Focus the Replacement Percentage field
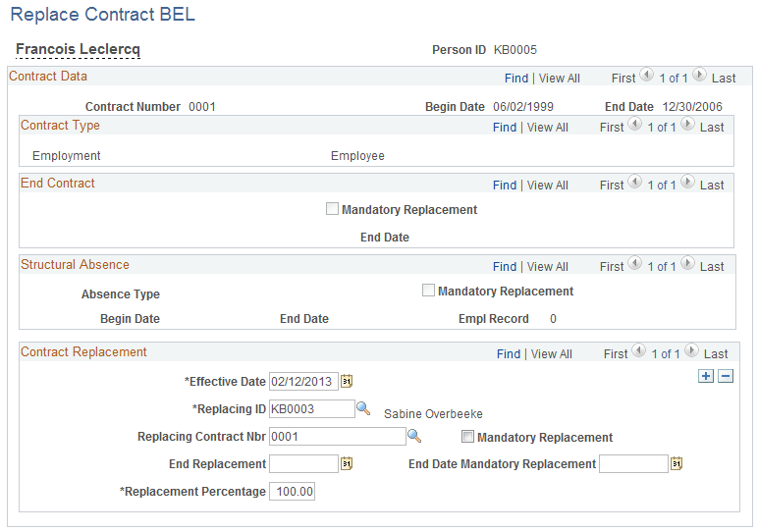 pos(292,492)
